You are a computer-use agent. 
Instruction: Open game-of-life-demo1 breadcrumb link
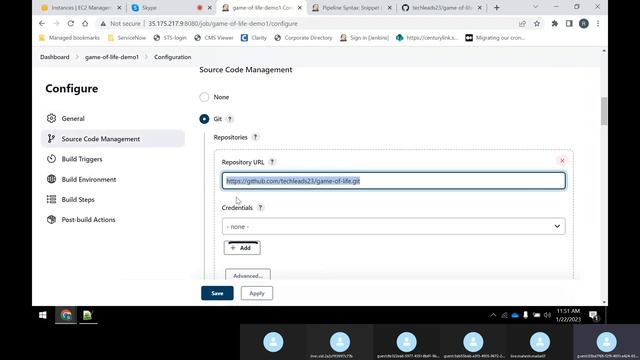(x=112, y=57)
